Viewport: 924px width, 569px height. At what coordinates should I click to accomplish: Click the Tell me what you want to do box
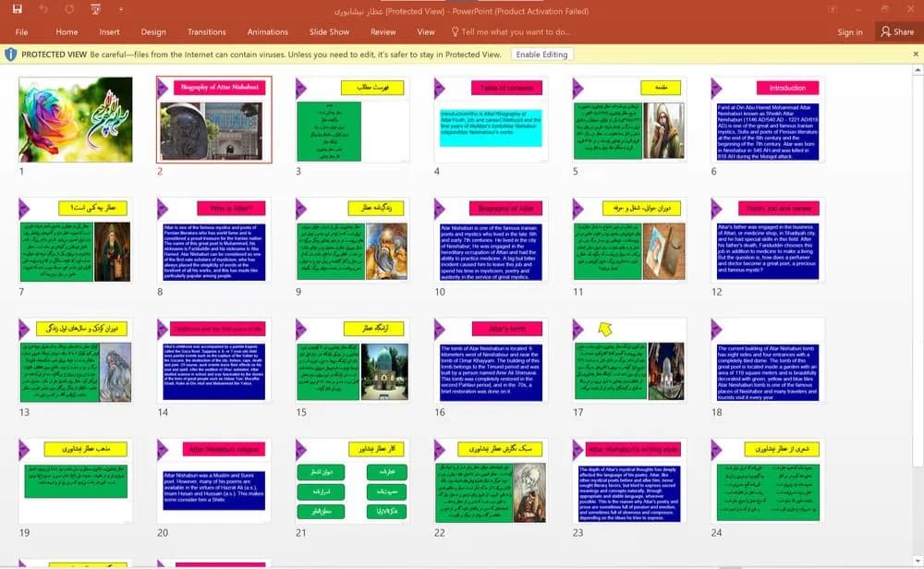(x=511, y=31)
